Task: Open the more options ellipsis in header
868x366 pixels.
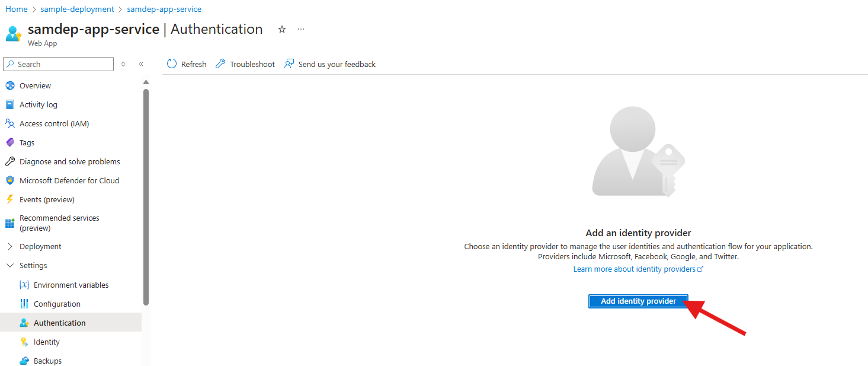Action: [301, 29]
